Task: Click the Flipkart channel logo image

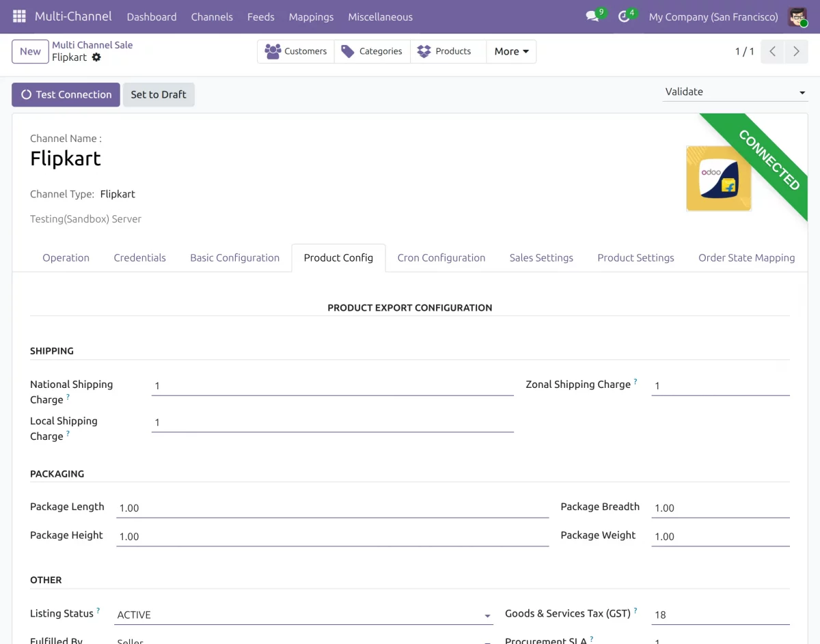Action: [x=719, y=178]
